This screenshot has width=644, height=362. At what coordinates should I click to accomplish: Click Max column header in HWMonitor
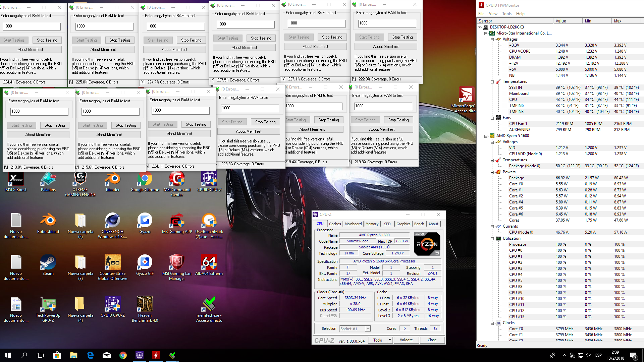click(x=626, y=21)
